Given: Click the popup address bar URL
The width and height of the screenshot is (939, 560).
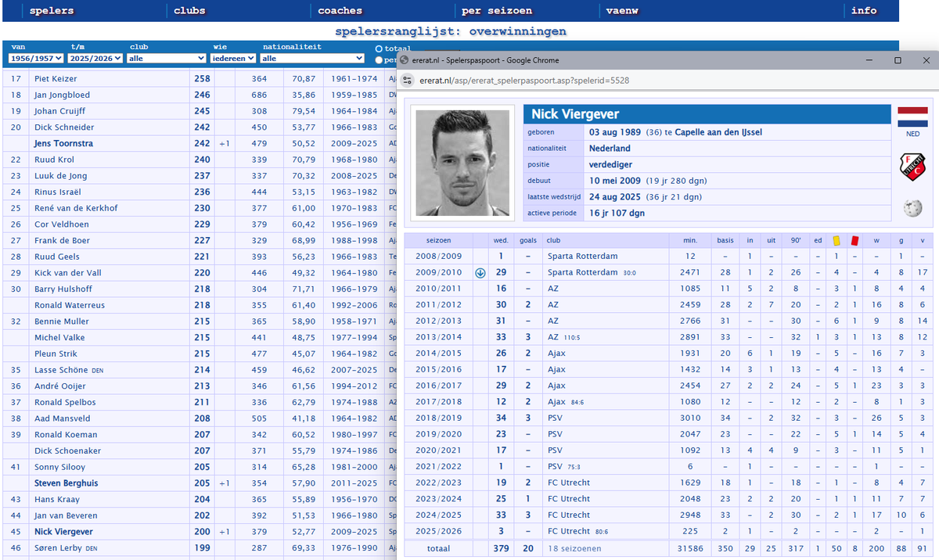Looking at the screenshot, I should point(525,80).
